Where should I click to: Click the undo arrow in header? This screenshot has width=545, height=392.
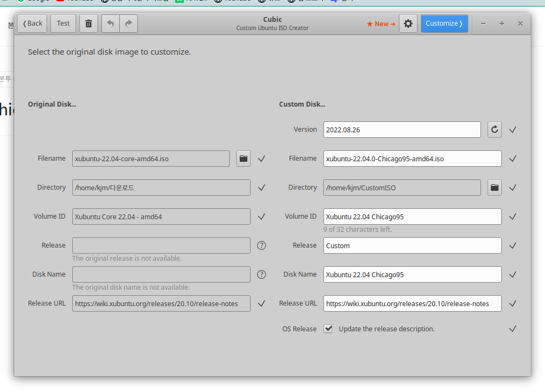click(111, 24)
